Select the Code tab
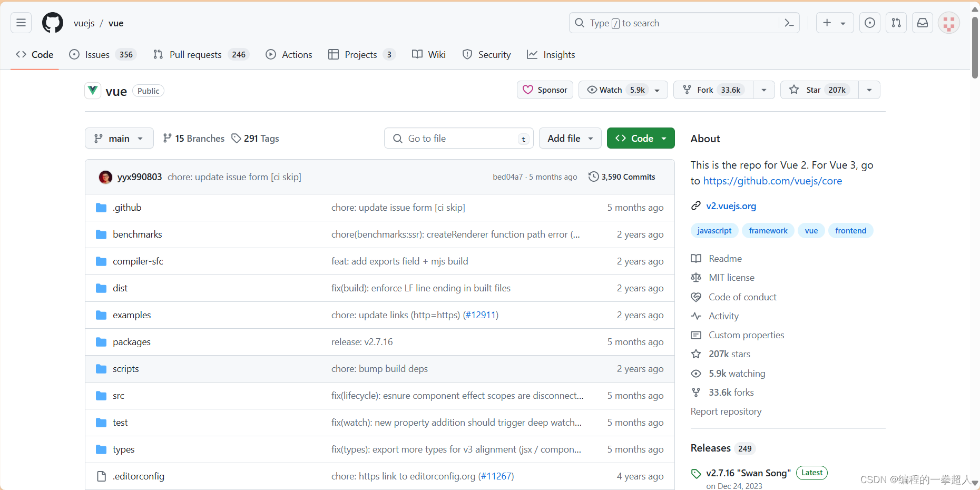 coord(35,55)
